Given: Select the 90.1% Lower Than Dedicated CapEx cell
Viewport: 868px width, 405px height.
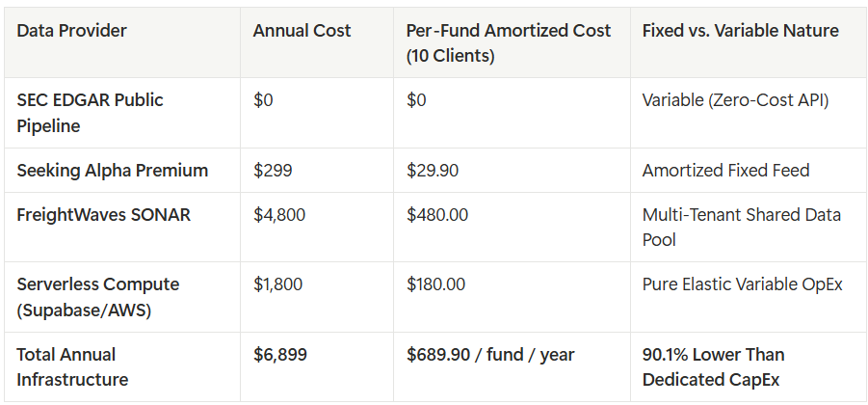Looking at the screenshot, I should tap(714, 366).
